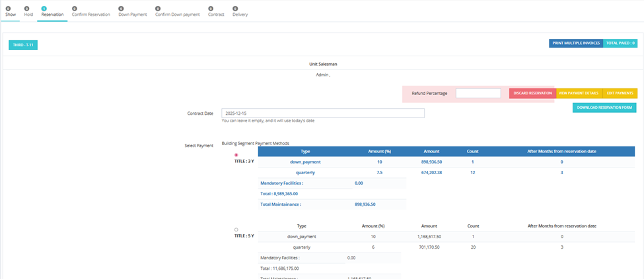Click Print Multiple Invoices button
Screen dimensions: 644x279
576,43
